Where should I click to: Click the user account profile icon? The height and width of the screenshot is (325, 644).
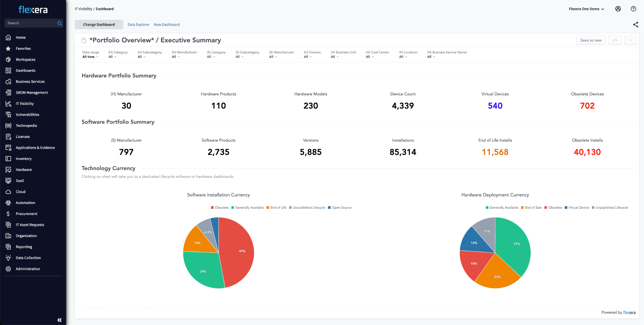click(618, 9)
